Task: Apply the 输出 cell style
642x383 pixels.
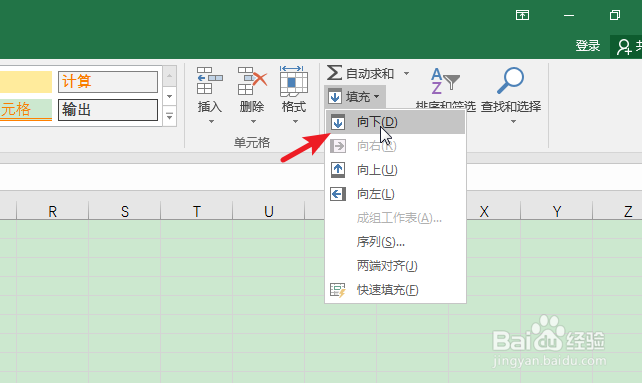Action: (108, 110)
